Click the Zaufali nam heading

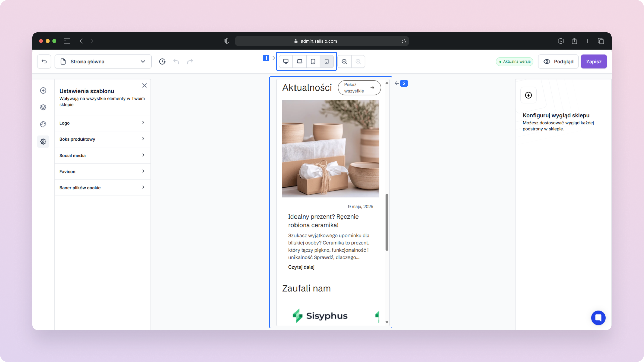click(x=306, y=288)
